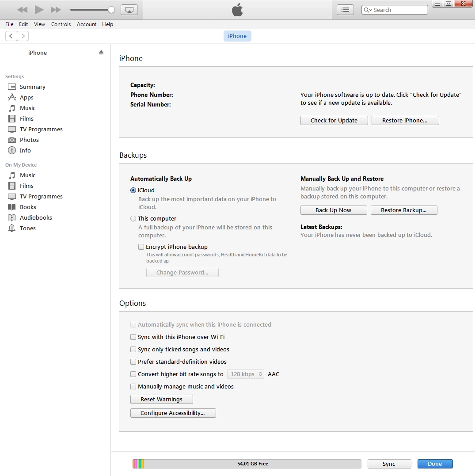Switch to the iPhone tab
The width and height of the screenshot is (475, 476).
click(x=237, y=36)
